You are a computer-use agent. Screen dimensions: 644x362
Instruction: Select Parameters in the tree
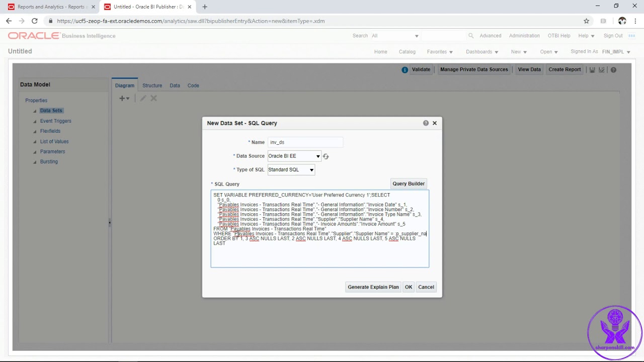(x=52, y=152)
